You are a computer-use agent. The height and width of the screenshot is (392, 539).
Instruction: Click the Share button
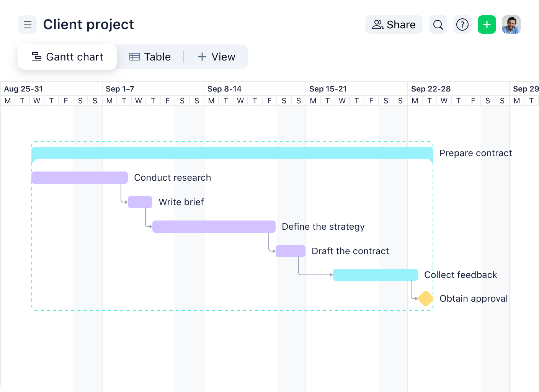(394, 24)
